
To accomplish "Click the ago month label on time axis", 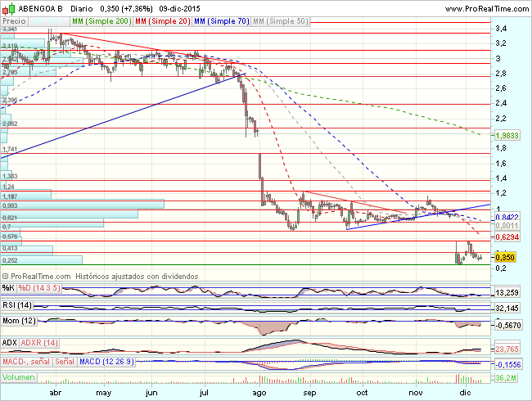I will 259,393.
